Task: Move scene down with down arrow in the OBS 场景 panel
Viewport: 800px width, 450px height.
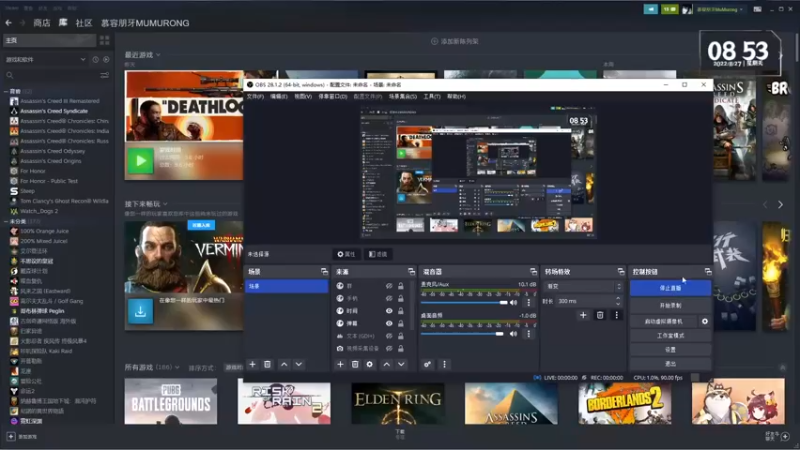Action: (x=299, y=364)
